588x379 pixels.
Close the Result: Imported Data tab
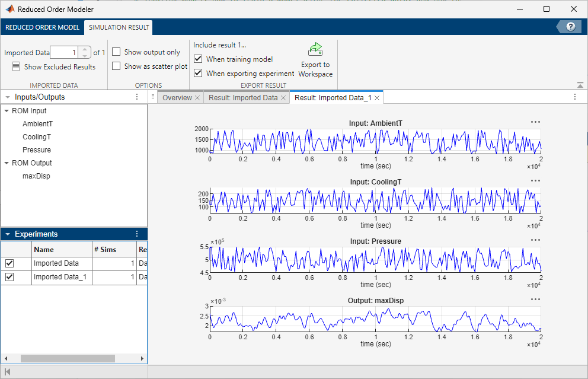click(x=283, y=97)
